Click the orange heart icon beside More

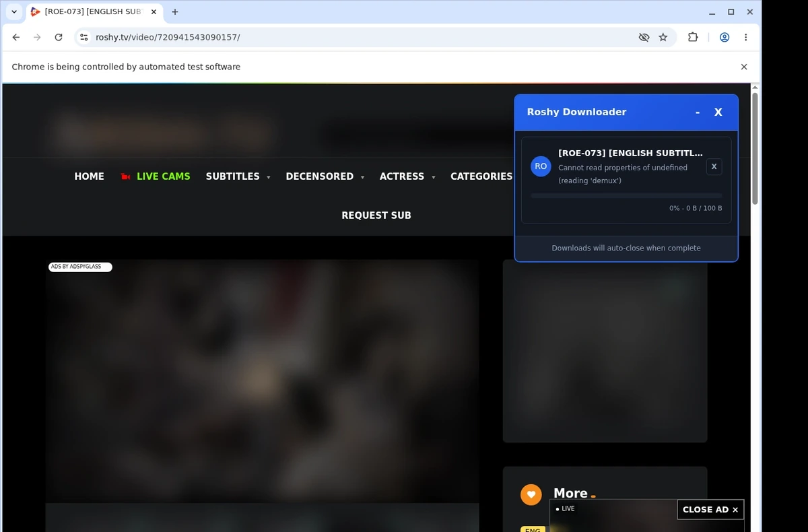coord(531,494)
